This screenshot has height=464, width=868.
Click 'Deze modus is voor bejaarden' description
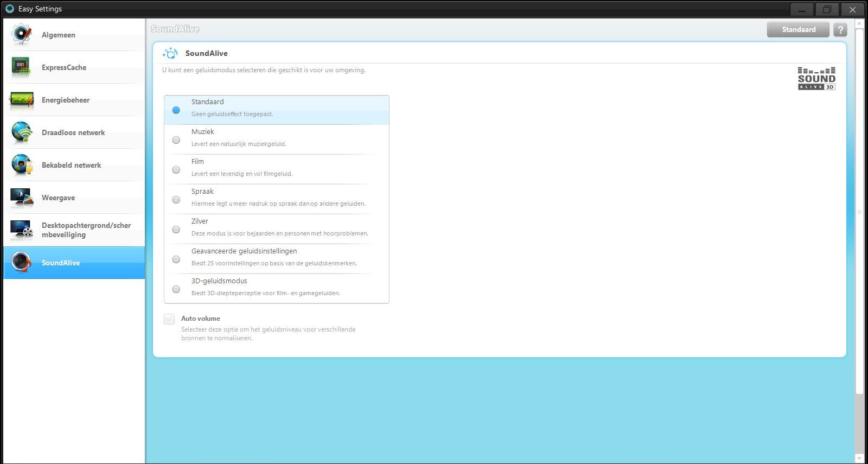(280, 233)
